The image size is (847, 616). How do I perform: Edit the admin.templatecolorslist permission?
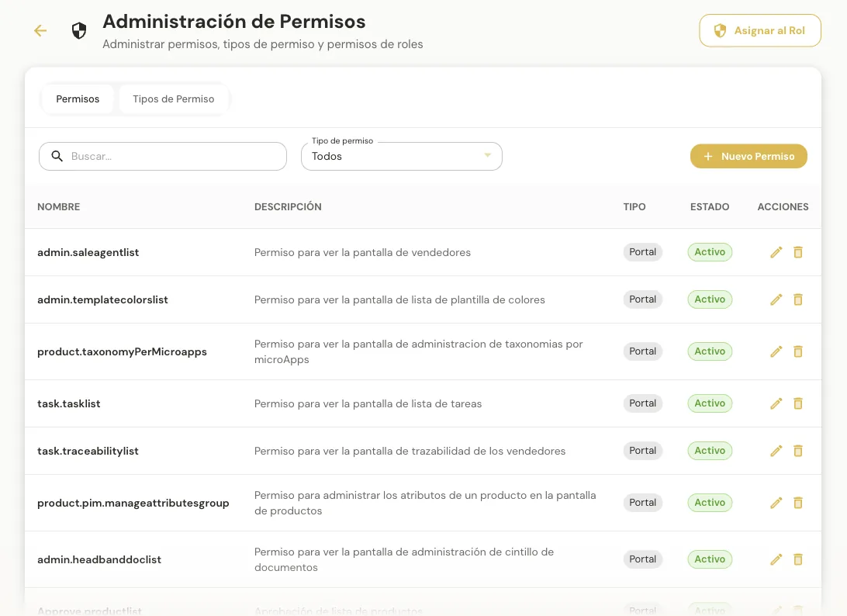(x=776, y=299)
